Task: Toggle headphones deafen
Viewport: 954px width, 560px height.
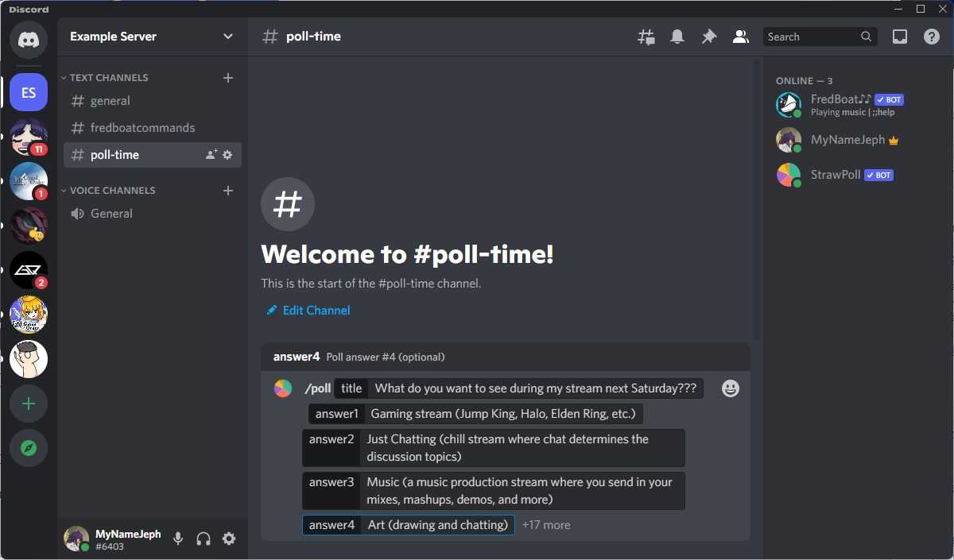Action: tap(204, 539)
